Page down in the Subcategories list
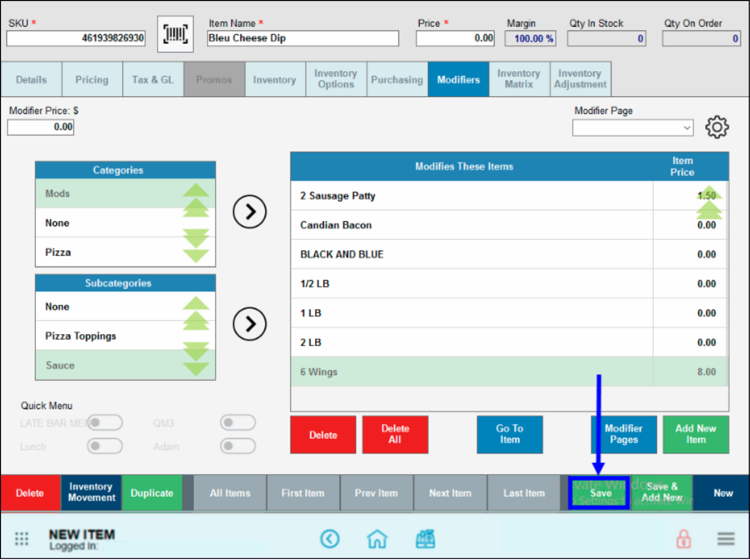750x560 pixels. coord(196,351)
